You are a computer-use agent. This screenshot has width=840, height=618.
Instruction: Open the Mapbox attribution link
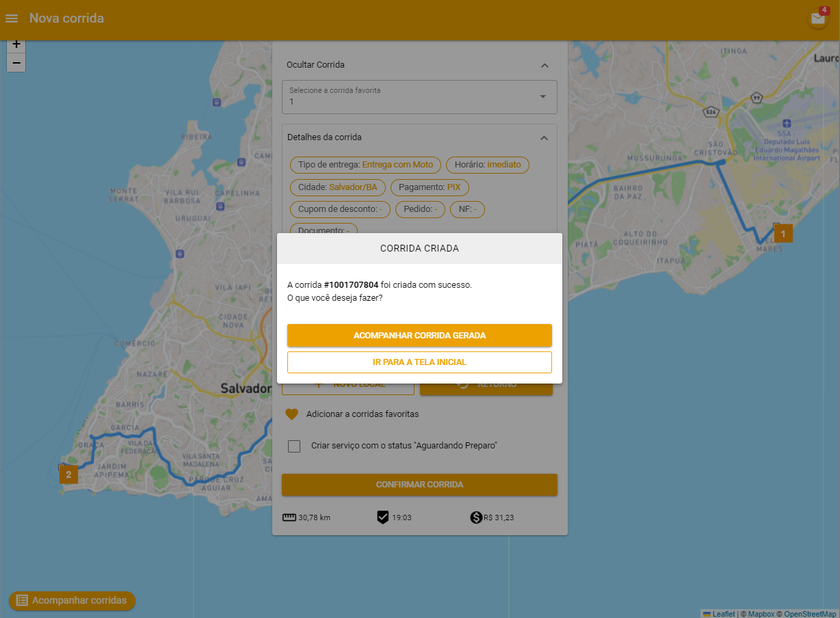761,614
